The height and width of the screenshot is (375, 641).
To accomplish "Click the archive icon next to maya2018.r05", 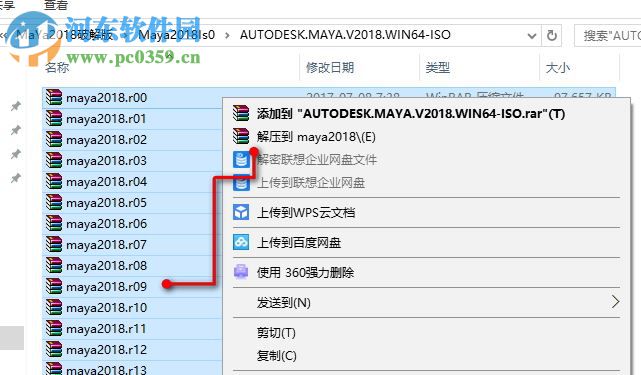I will [x=54, y=203].
